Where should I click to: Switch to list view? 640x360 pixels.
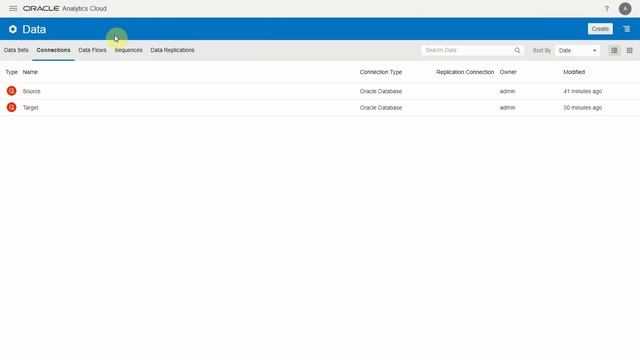[614, 50]
